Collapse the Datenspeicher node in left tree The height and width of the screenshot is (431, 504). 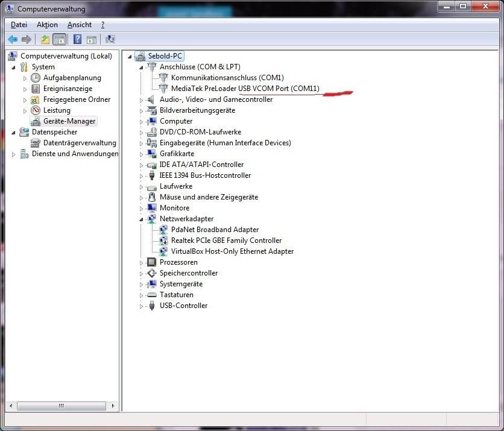[13, 133]
